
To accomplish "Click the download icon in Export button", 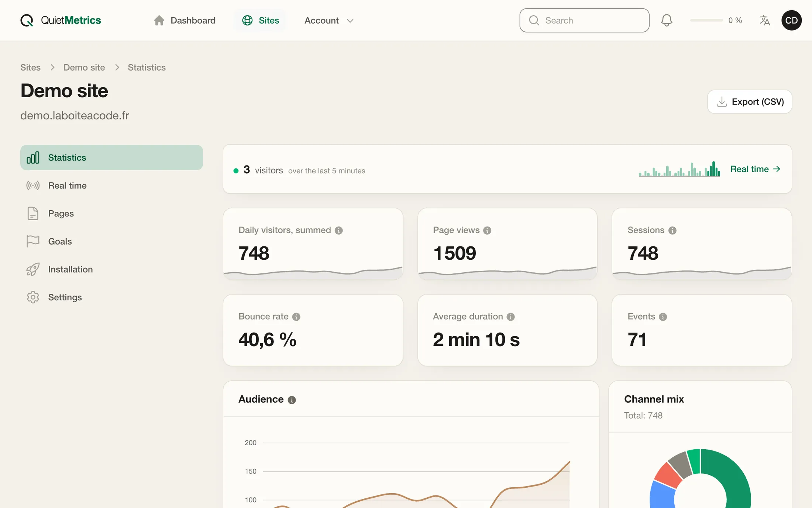I will tap(722, 102).
